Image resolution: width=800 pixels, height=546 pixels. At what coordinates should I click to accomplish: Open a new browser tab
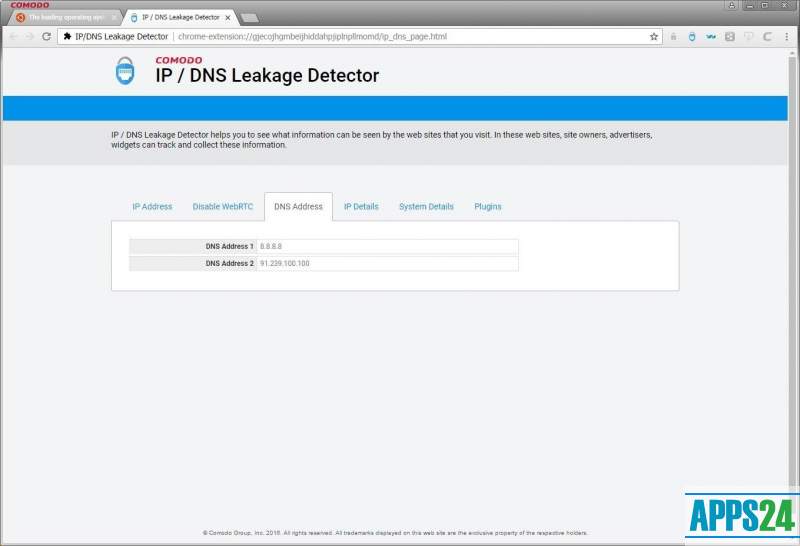click(x=249, y=18)
